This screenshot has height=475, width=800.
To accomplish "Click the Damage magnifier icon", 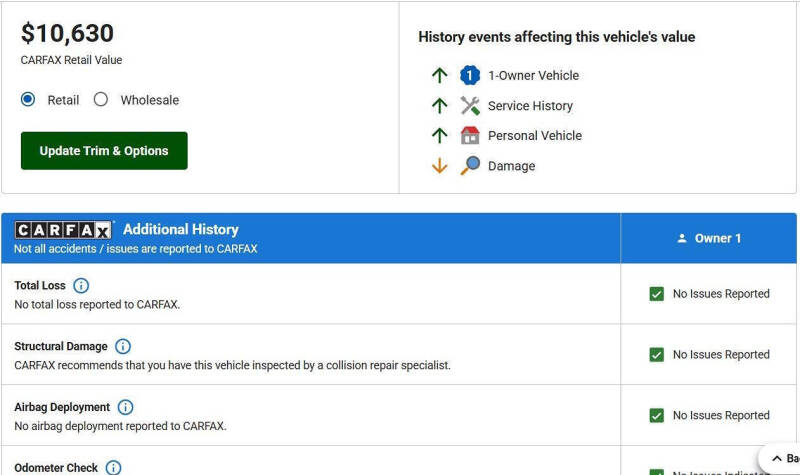I will 470,165.
